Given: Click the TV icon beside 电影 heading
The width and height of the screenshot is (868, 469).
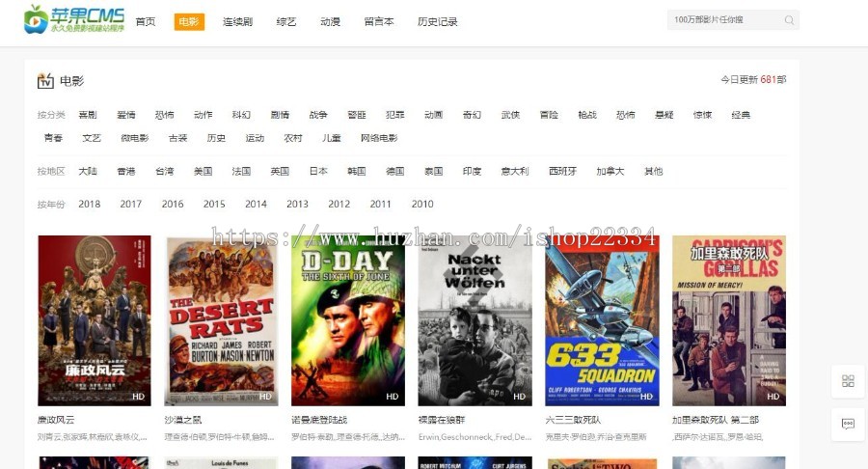Looking at the screenshot, I should click(45, 81).
